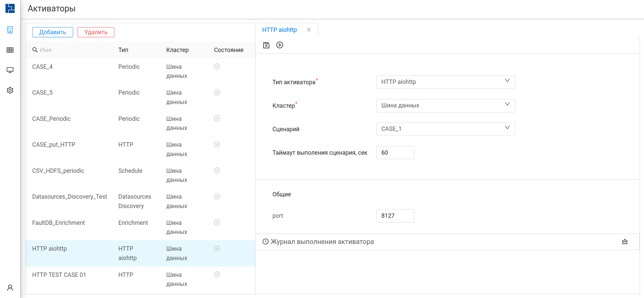Click the status icon for HTTP TEST CASE 01
Viewport: 644px width, 298px height.
click(x=217, y=275)
